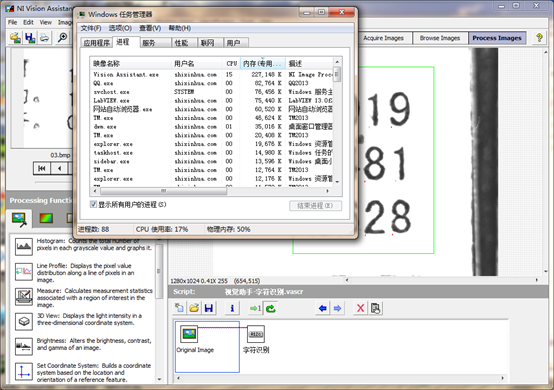
Task: Switch to the 应用程序 tab
Action: pos(96,43)
